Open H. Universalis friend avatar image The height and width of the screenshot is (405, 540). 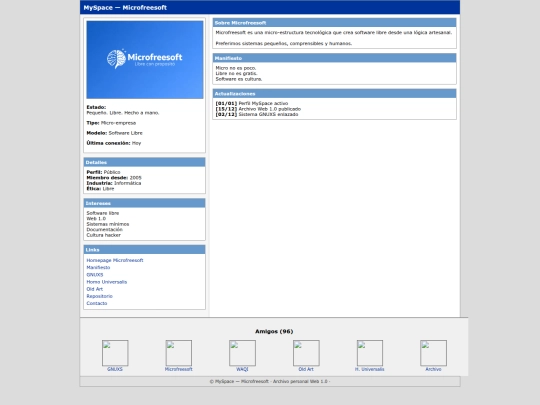(370, 353)
